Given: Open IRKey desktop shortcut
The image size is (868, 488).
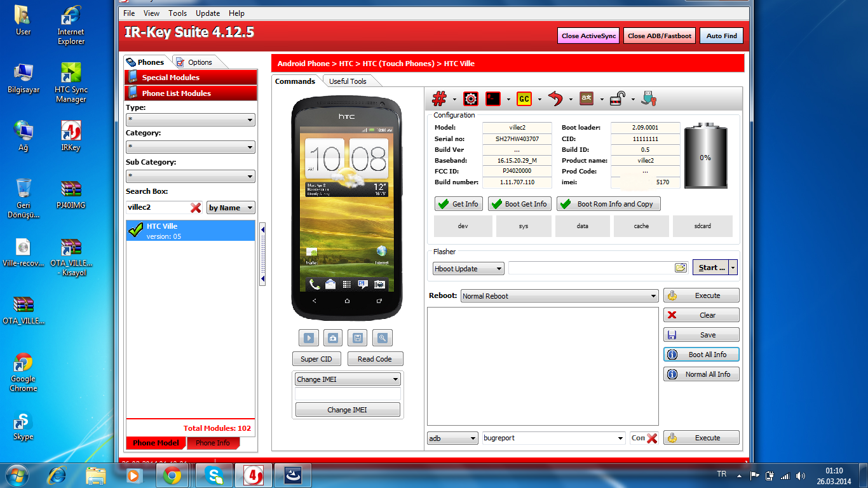Looking at the screenshot, I should coord(71,136).
